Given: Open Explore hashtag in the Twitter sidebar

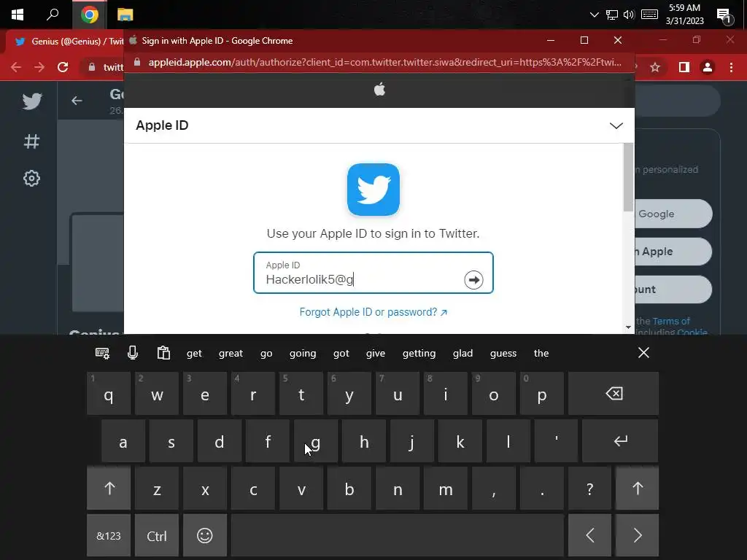Looking at the screenshot, I should [31, 141].
